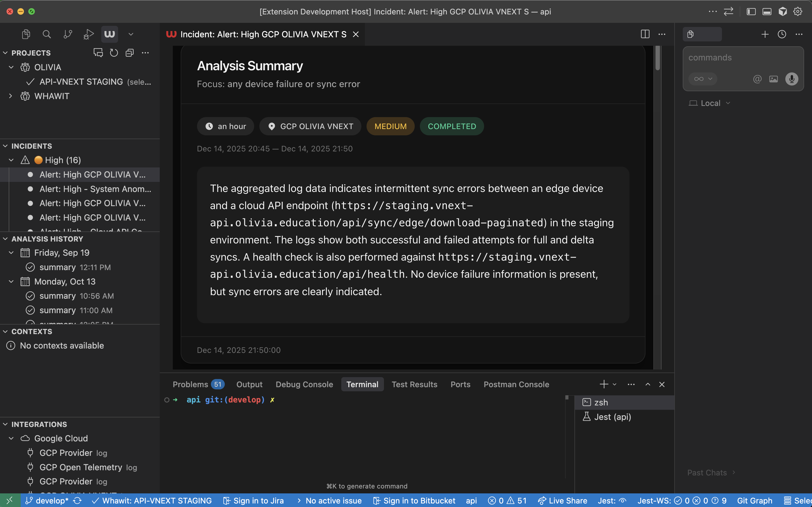Screen dimensions: 812x507
Task: Select the Jest (api) terminal session
Action: (x=612, y=417)
